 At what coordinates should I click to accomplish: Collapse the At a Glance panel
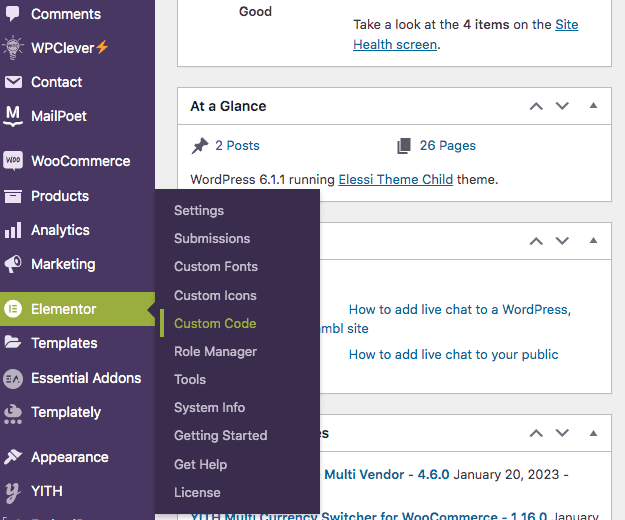593,106
